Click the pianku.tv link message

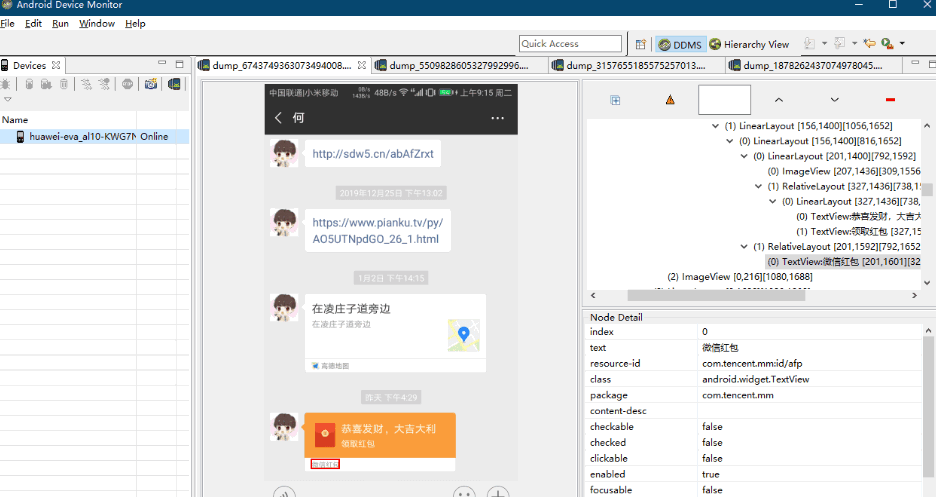[377, 231]
